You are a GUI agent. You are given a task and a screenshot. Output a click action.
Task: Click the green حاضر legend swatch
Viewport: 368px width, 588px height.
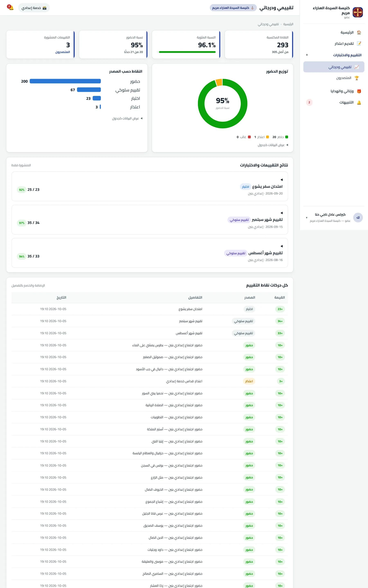pos(286,137)
